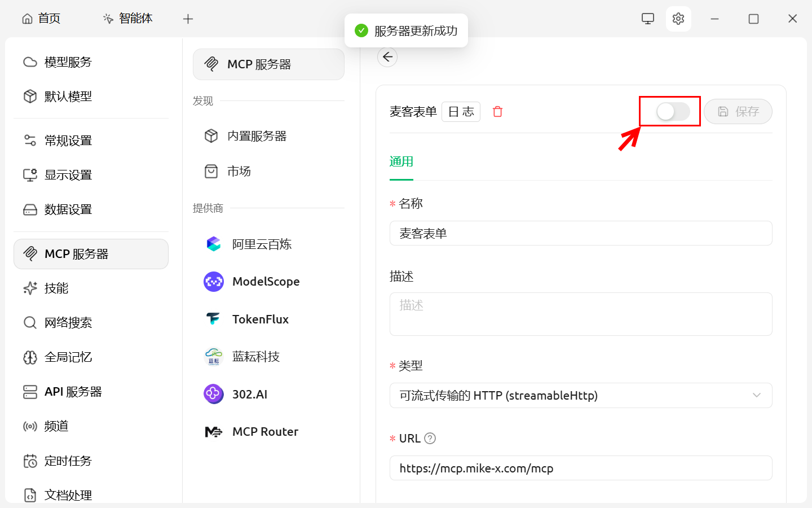
Task: Open 模型服务 settings in sidebar
Action: click(68, 62)
